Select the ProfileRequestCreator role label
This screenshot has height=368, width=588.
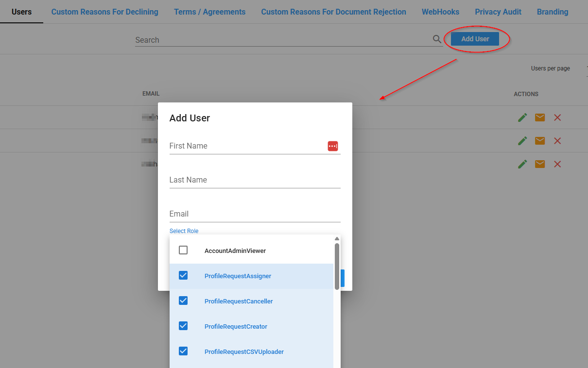[x=236, y=326]
